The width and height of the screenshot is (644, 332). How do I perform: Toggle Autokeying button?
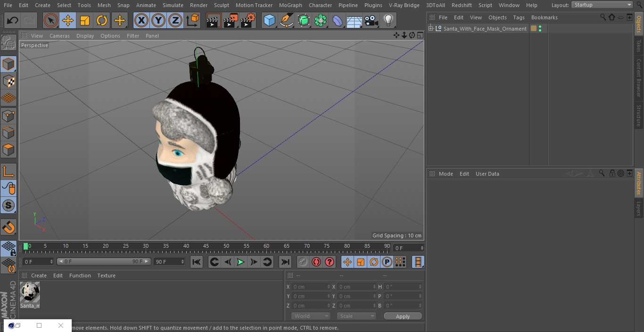(316, 262)
